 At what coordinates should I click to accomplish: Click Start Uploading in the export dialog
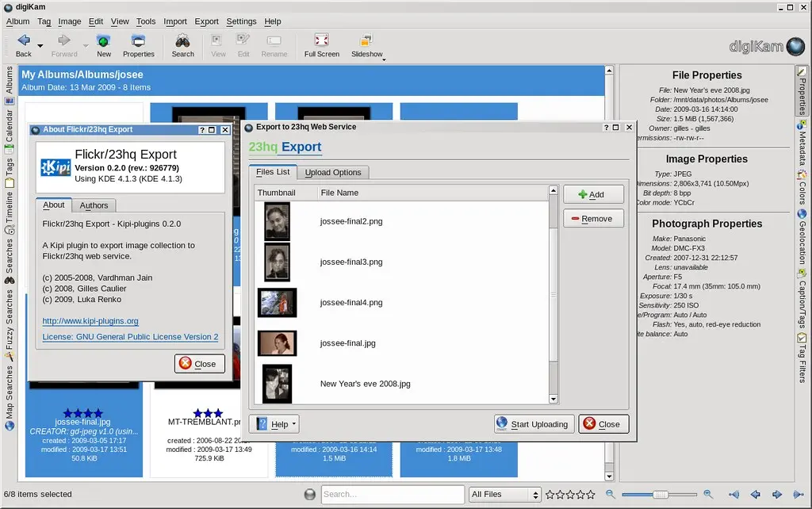[x=534, y=423]
